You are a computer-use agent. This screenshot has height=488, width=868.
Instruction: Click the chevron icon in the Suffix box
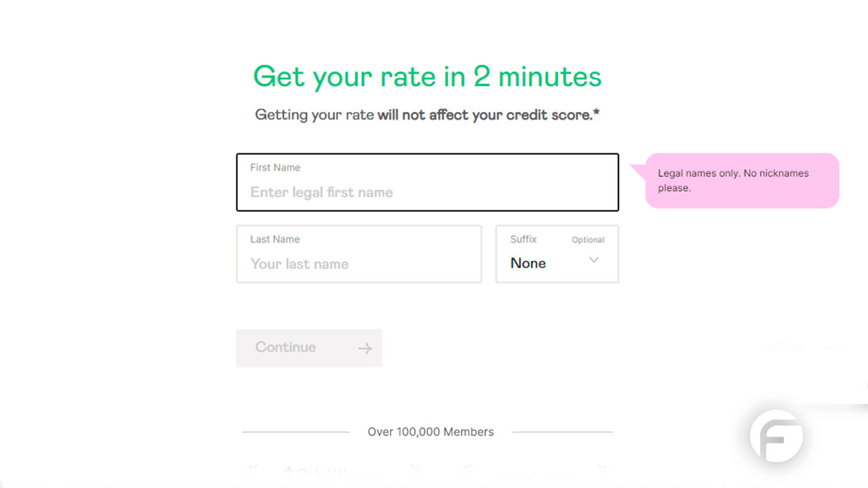point(593,260)
